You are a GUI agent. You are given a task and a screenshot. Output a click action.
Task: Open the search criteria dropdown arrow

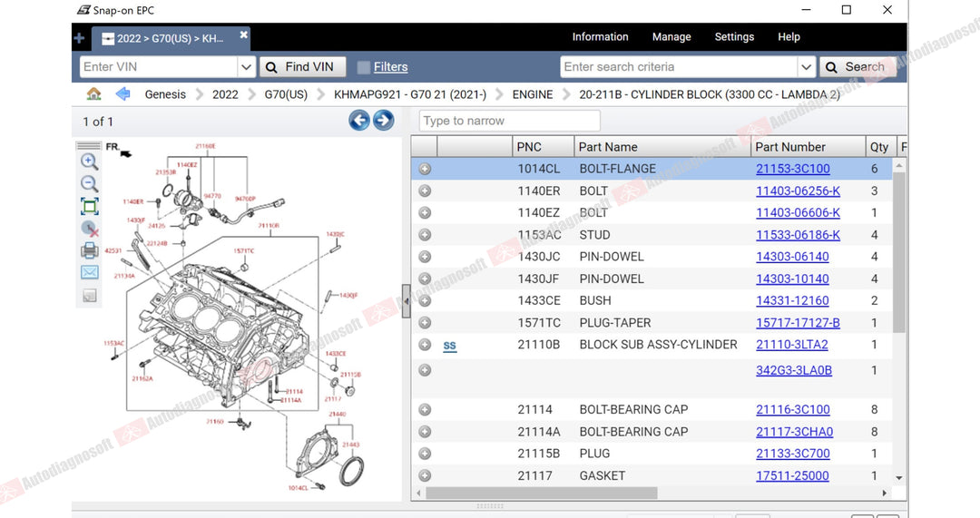click(x=807, y=67)
